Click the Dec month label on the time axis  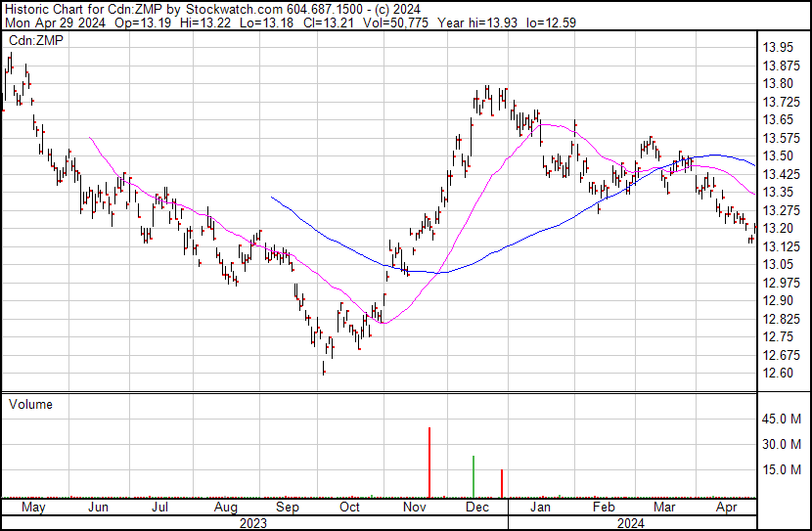pyautogui.click(x=477, y=508)
